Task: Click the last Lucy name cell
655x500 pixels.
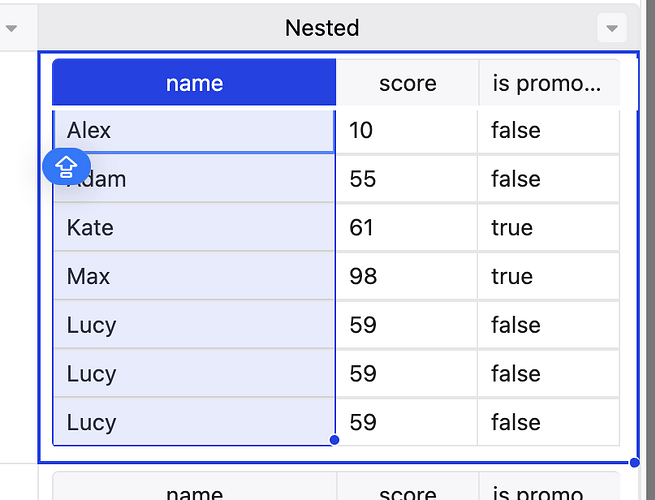Action: (194, 422)
